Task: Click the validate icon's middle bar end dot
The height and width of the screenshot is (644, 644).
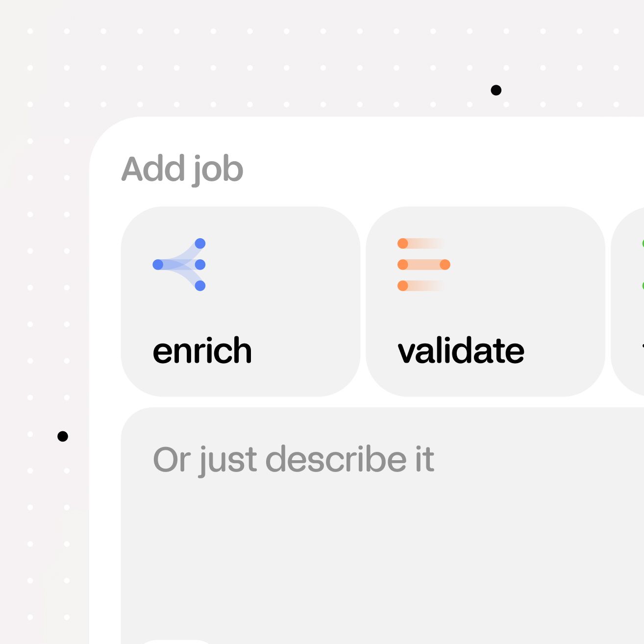Action: [445, 265]
